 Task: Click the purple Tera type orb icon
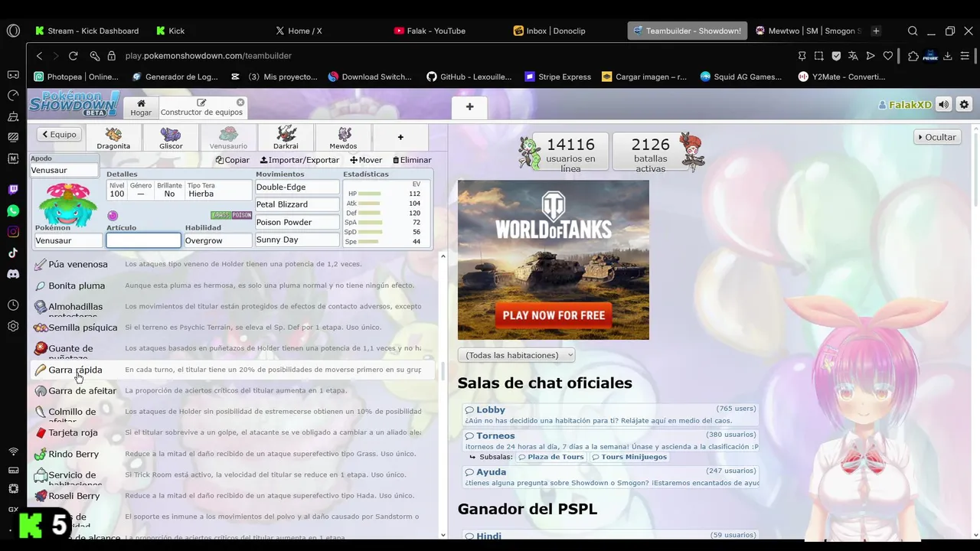(113, 216)
